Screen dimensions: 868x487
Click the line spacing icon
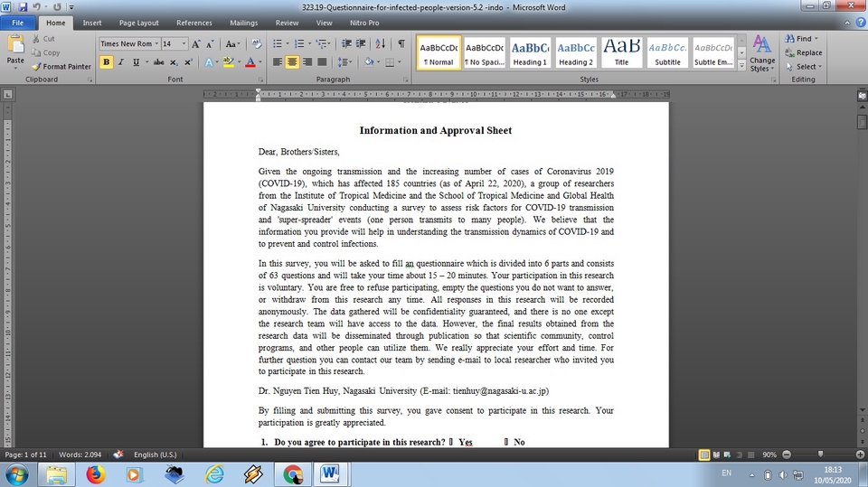(x=344, y=62)
